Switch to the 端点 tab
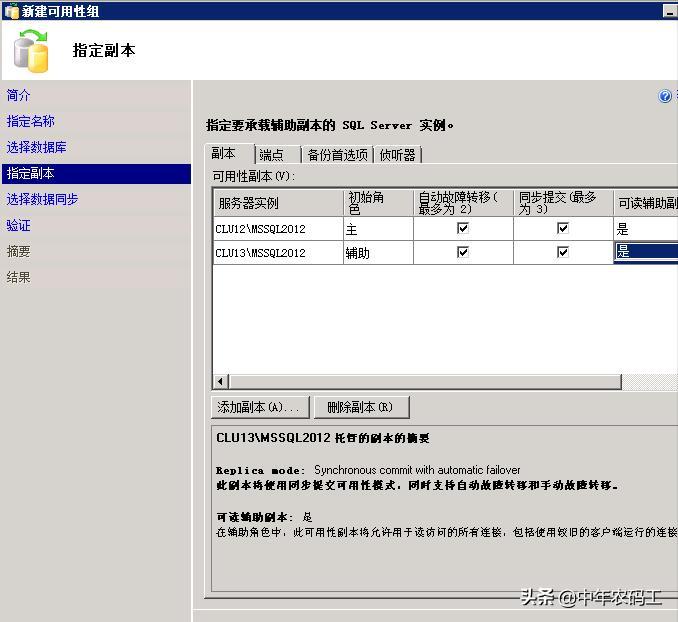 click(x=278, y=154)
